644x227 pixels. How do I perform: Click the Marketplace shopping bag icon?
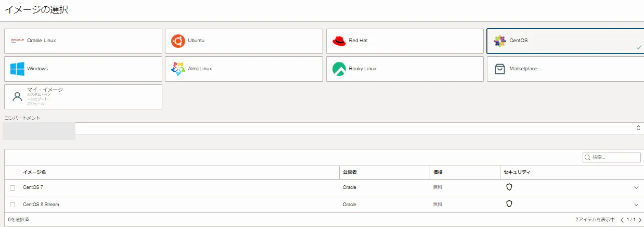[500, 69]
